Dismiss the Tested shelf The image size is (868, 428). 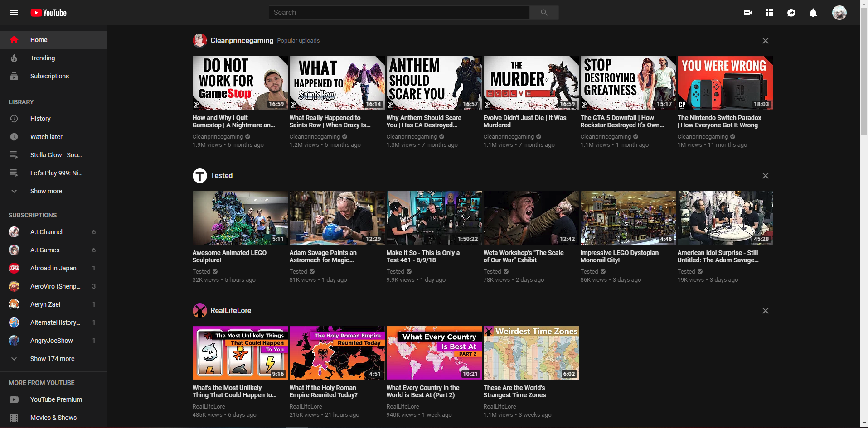pyautogui.click(x=766, y=176)
